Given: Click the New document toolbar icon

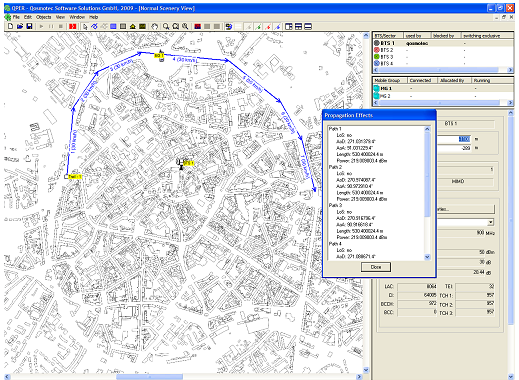Looking at the screenshot, I should tap(10, 26).
